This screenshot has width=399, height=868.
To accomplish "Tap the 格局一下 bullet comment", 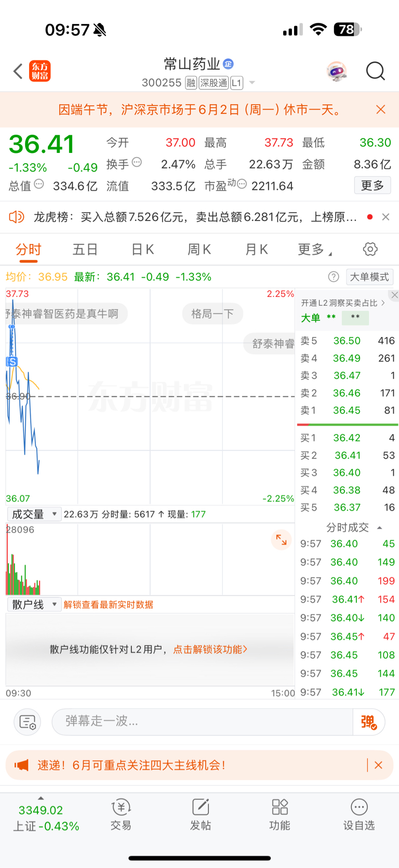I will [212, 314].
